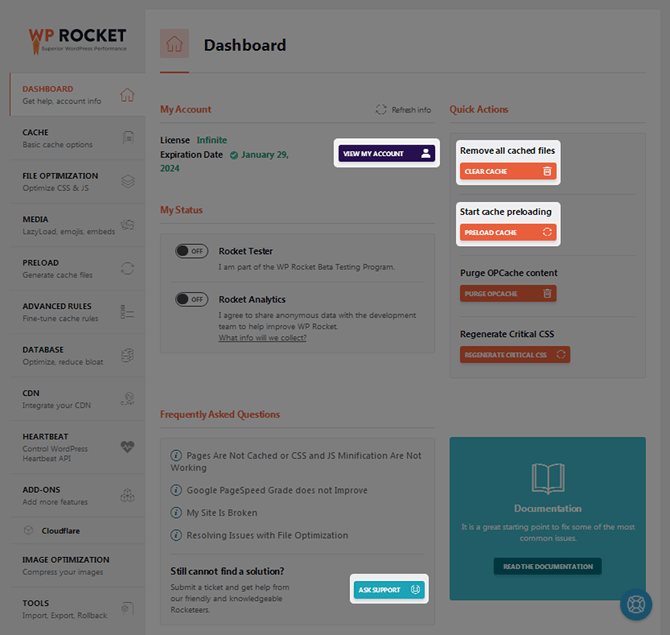Click the Media images icon in the sidebar
The image size is (670, 635).
click(x=128, y=224)
